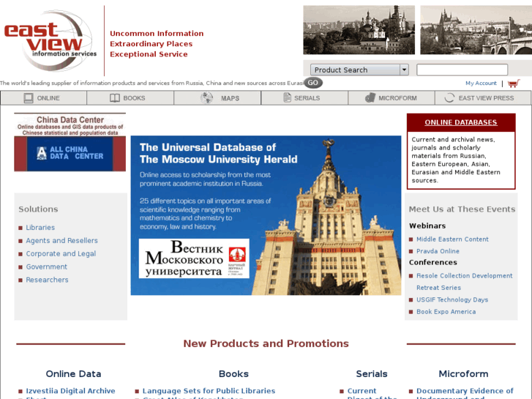Click the Prague bridge header photo

point(476,30)
